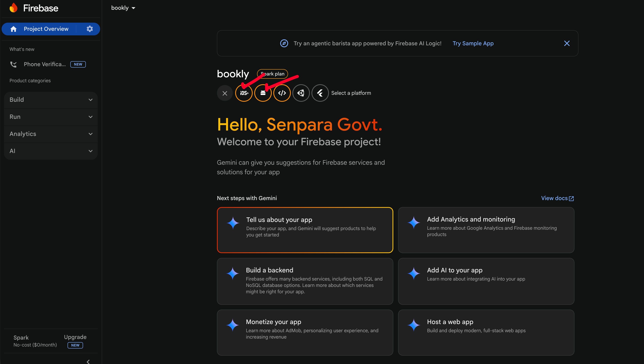Open Build a backend card
Viewport: 644px width, 364px height.
coord(305,281)
